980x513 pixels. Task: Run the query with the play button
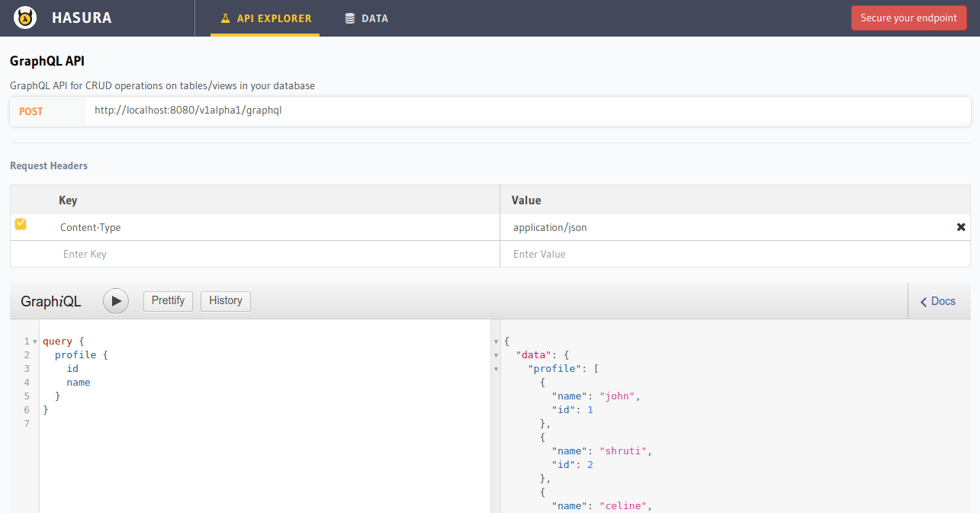tap(116, 301)
